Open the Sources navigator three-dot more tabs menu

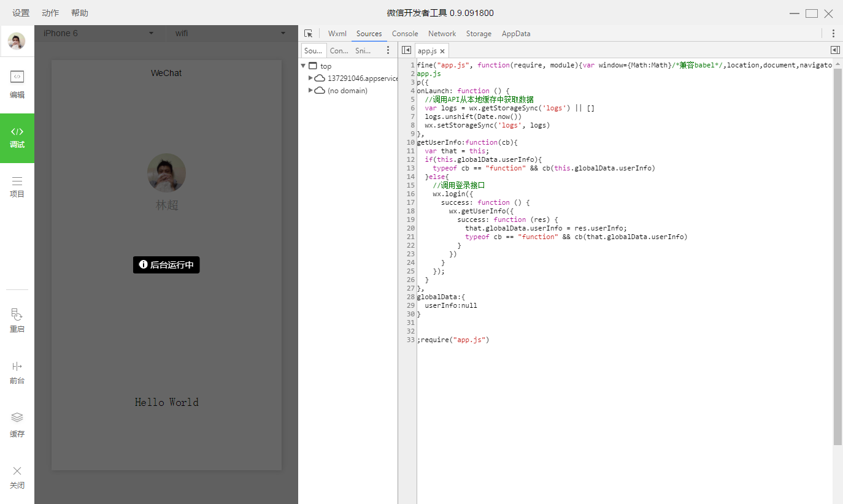click(388, 50)
